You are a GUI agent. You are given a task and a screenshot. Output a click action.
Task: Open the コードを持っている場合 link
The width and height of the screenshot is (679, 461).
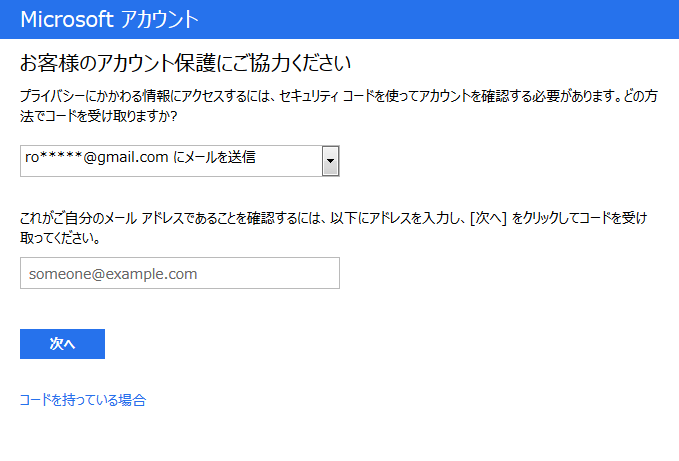83,400
